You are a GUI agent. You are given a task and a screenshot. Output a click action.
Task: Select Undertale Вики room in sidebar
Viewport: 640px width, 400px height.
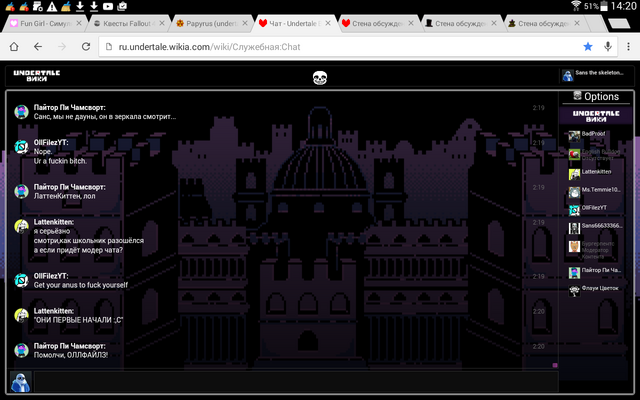596,116
